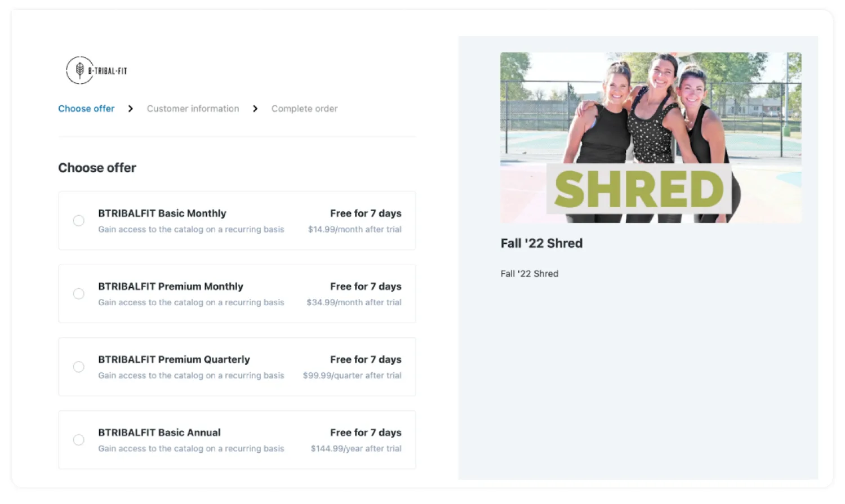The height and width of the screenshot is (504, 845).
Task: Click the BTRIBALFIT Basic Monthly offer title
Action: point(162,213)
